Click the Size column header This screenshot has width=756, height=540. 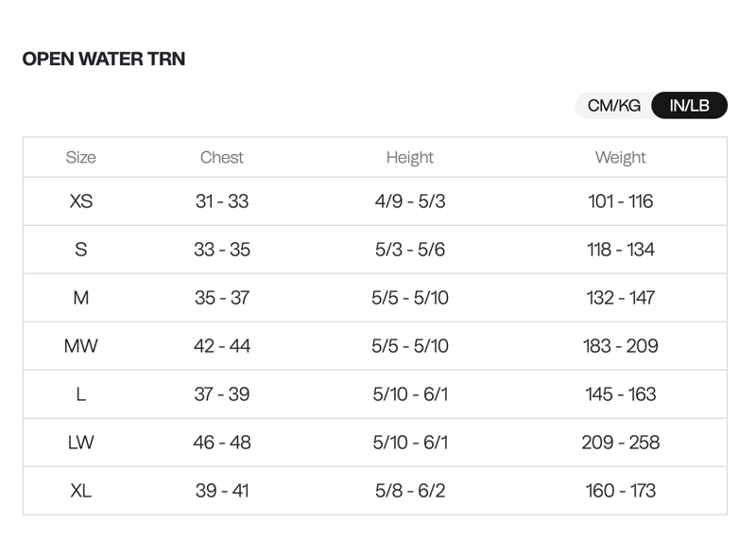tap(81, 158)
